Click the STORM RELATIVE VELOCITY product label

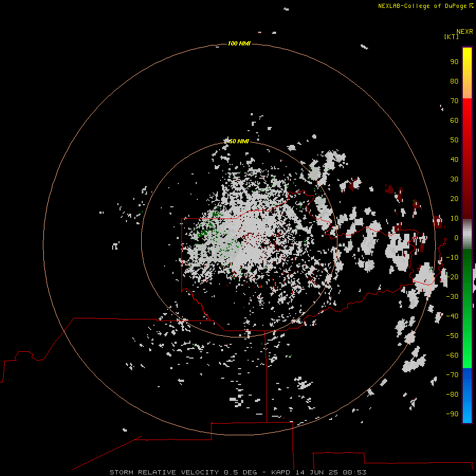pos(164,472)
